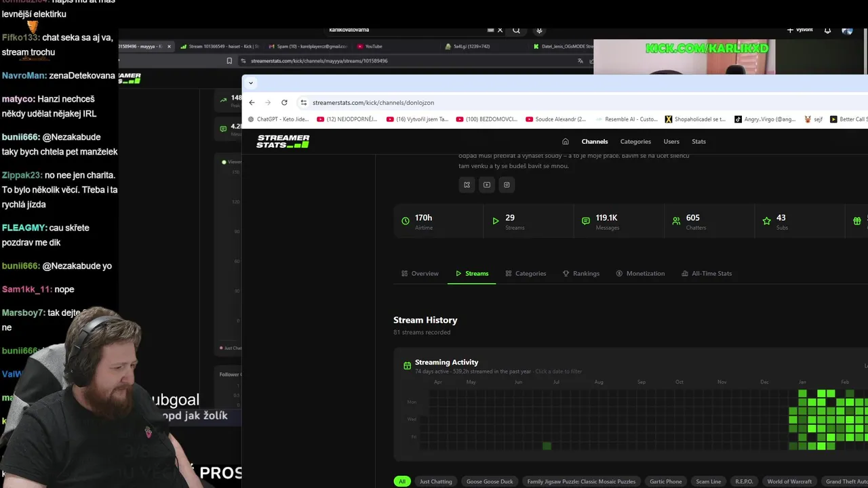Open the sejf bookmark

(813, 119)
